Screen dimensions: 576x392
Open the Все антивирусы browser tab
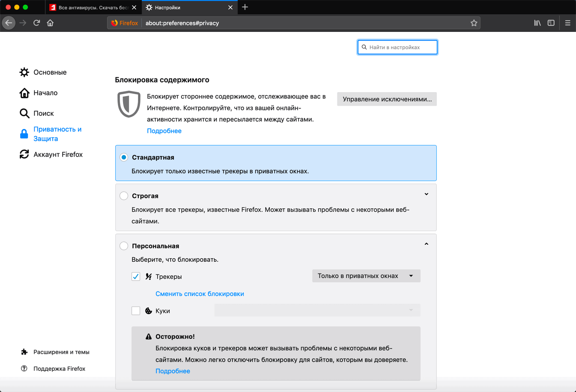point(86,7)
